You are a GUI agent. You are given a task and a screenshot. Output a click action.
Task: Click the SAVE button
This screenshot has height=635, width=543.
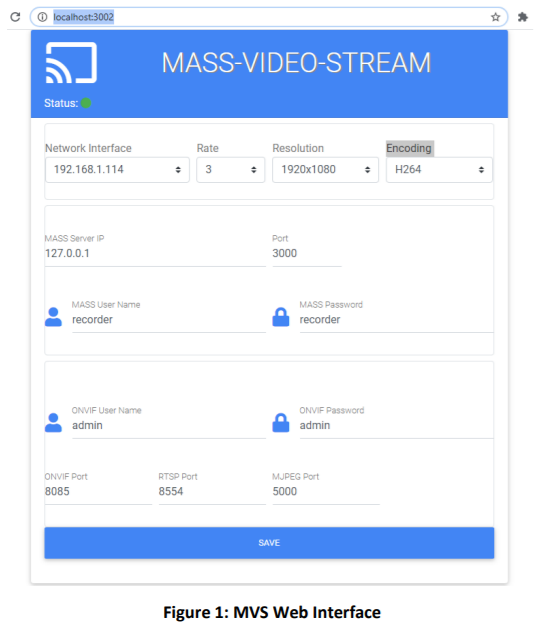click(x=269, y=543)
